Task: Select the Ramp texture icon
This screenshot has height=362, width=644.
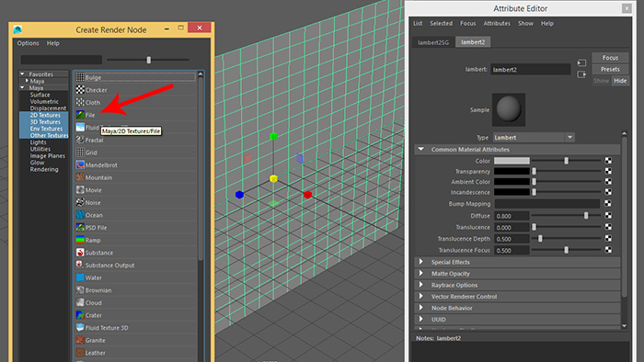Action: point(80,240)
